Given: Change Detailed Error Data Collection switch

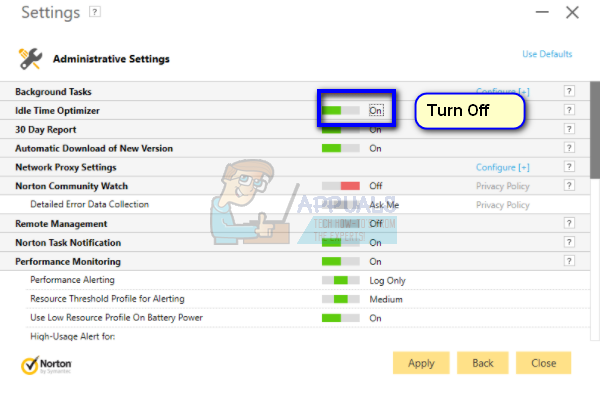Looking at the screenshot, I should point(341,205).
